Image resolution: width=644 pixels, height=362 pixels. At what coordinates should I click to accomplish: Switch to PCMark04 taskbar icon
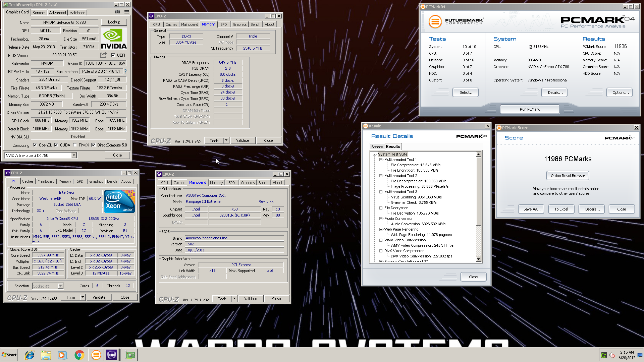[x=96, y=355]
